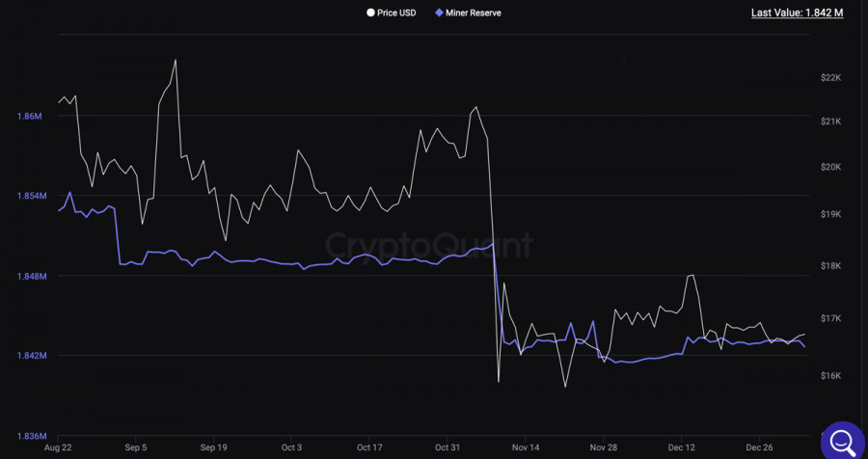Select the Dec 12 x-axis label
The height and width of the screenshot is (459, 868).
[682, 447]
